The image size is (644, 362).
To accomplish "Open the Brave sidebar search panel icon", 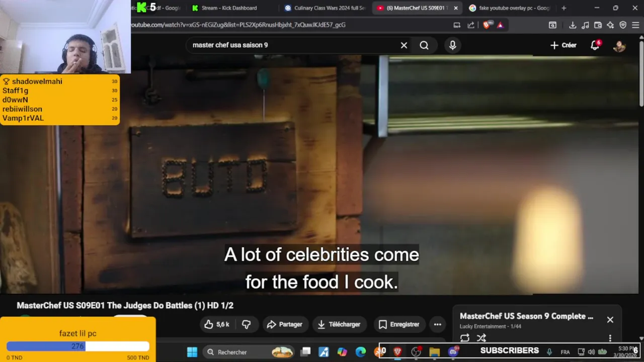I will (552, 25).
